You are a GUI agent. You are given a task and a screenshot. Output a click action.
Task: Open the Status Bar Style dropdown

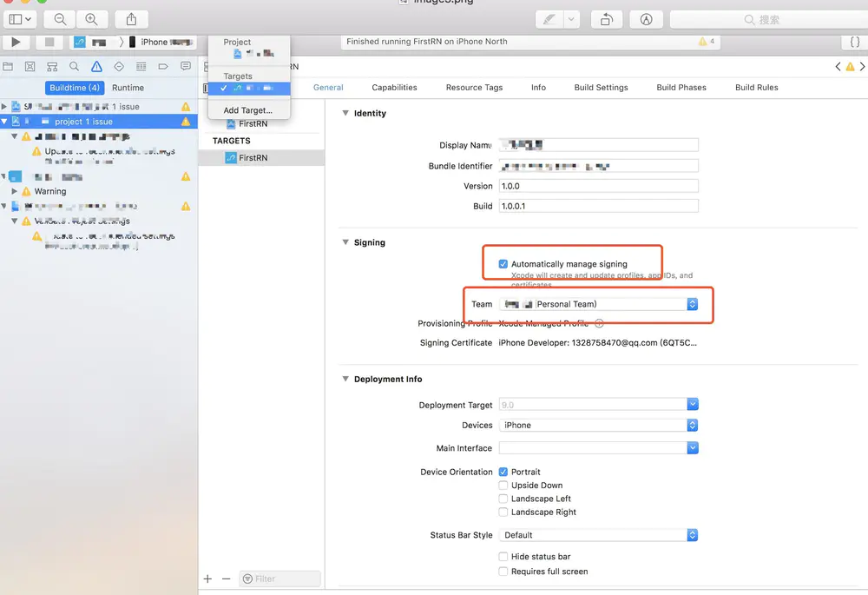click(598, 535)
